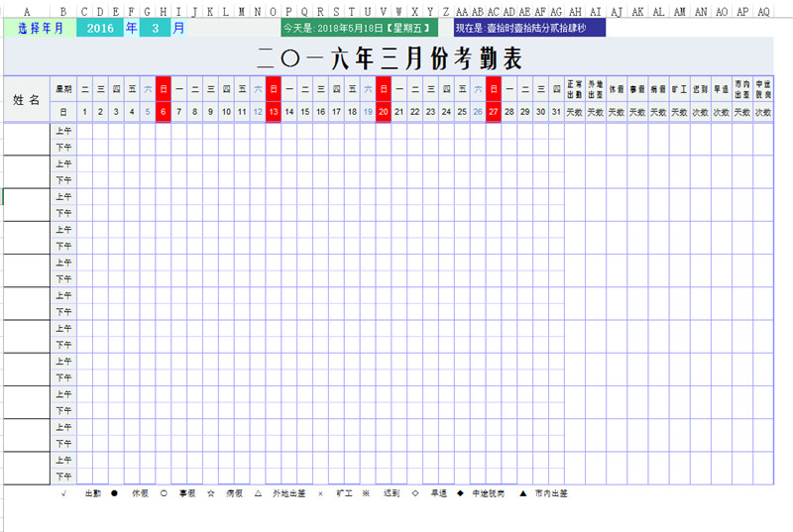Viewport: 793px width, 532px height.
Task: Select column A header
Action: tap(26, 12)
